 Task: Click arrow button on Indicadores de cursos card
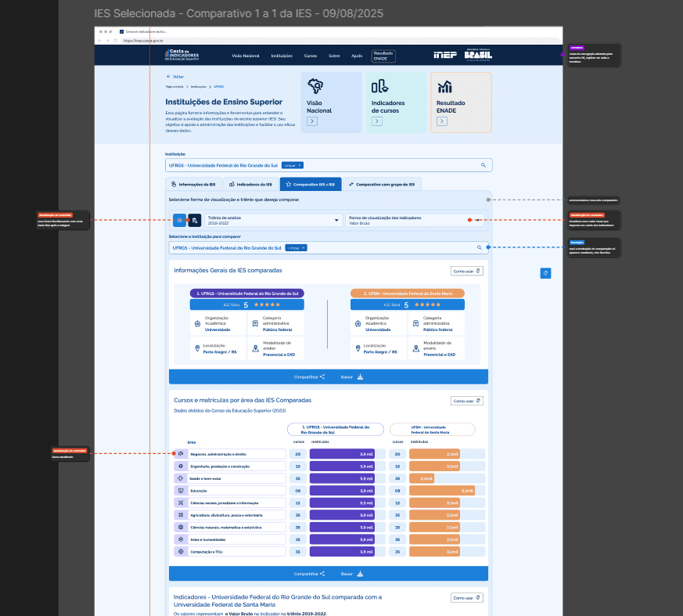click(x=377, y=121)
